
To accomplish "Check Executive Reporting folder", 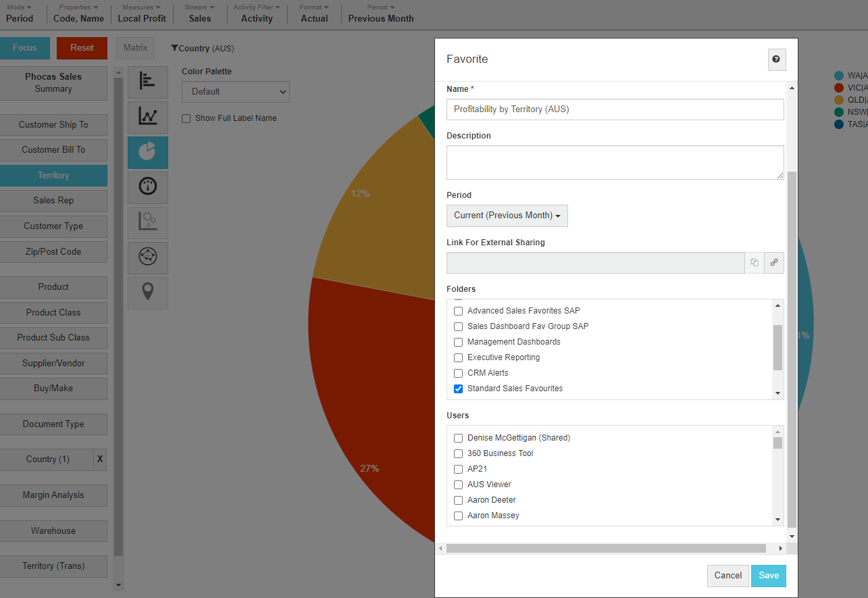I will coord(458,357).
